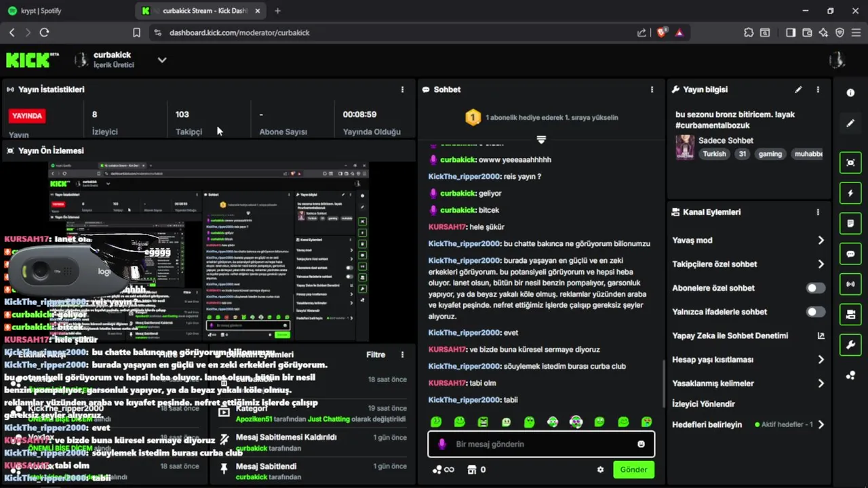This screenshot has width=868, height=488.
Task: Expand Takipçilere özel sohbet settings
Action: click(749, 264)
